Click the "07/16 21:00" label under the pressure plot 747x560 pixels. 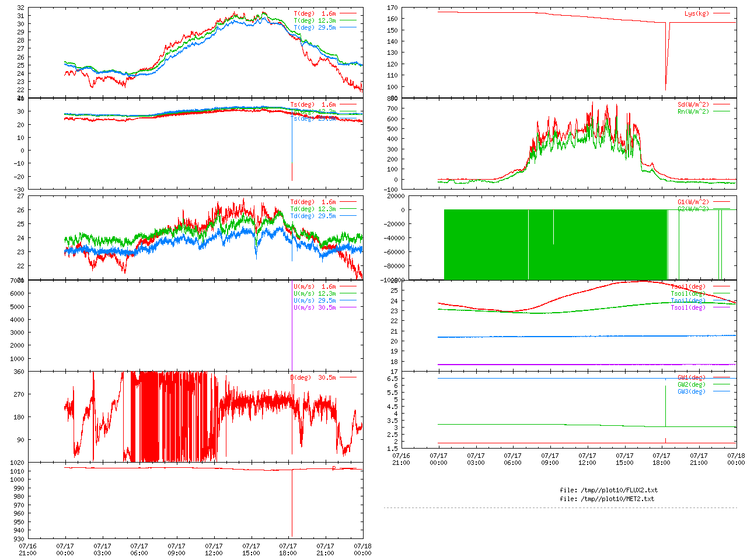click(27, 549)
